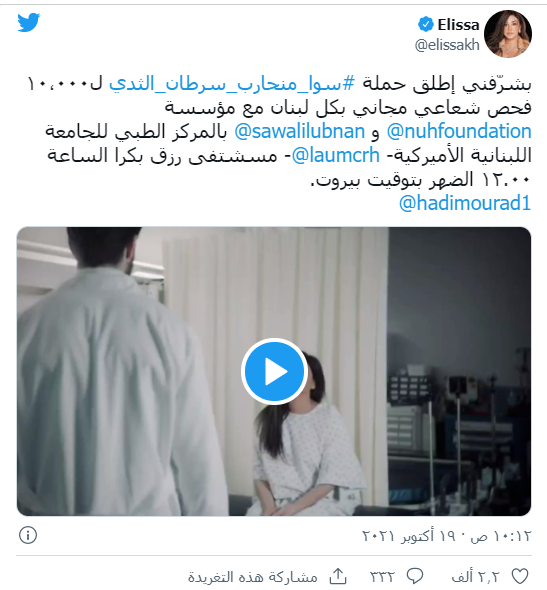Visit the @sawalilubnan mention
The image size is (547, 590).
300,131
